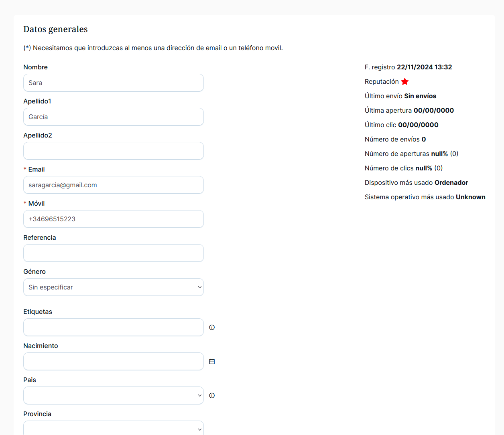Click the Datos generales heading

(x=55, y=29)
